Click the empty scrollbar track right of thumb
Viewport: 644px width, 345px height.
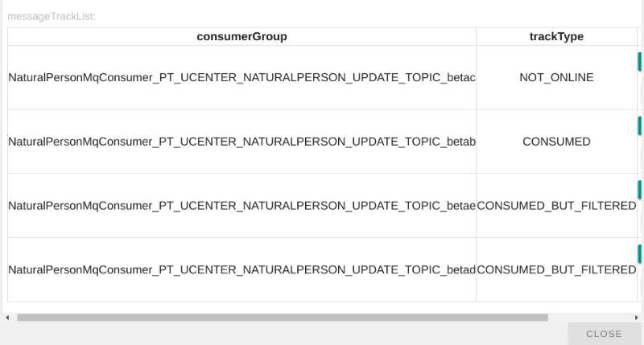tap(589, 318)
